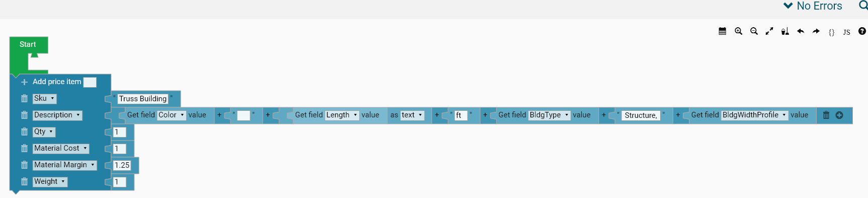Redo the last undone change
Viewport: 868px width, 198px height.
point(816,31)
